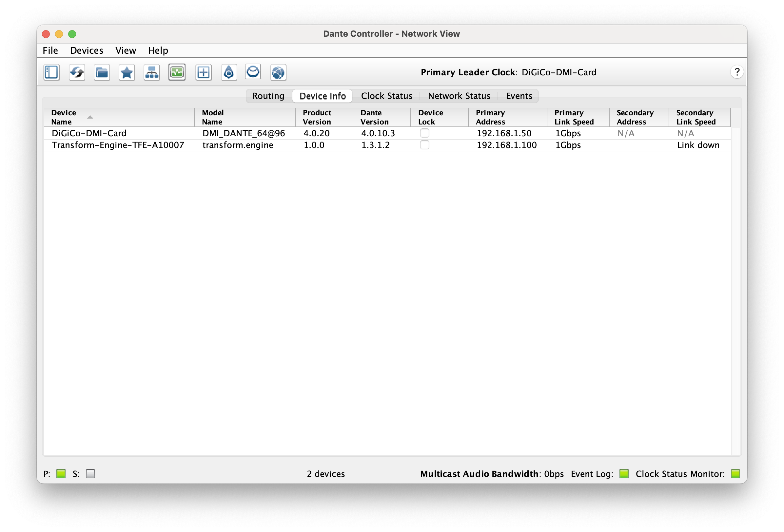Sort by the Product Version column header
Screen dimensions: 784x532
[324, 117]
